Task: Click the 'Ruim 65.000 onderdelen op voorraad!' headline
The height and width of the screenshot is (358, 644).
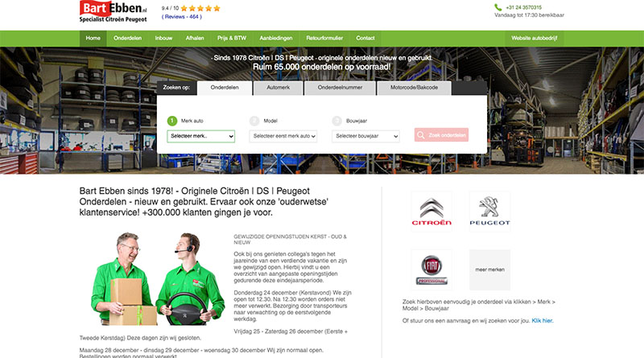Action: coord(321,67)
